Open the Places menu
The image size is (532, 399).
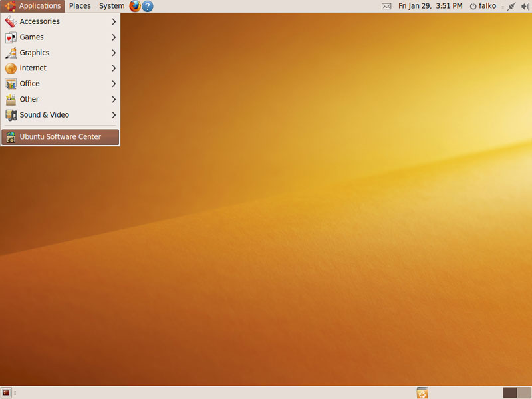(x=80, y=6)
